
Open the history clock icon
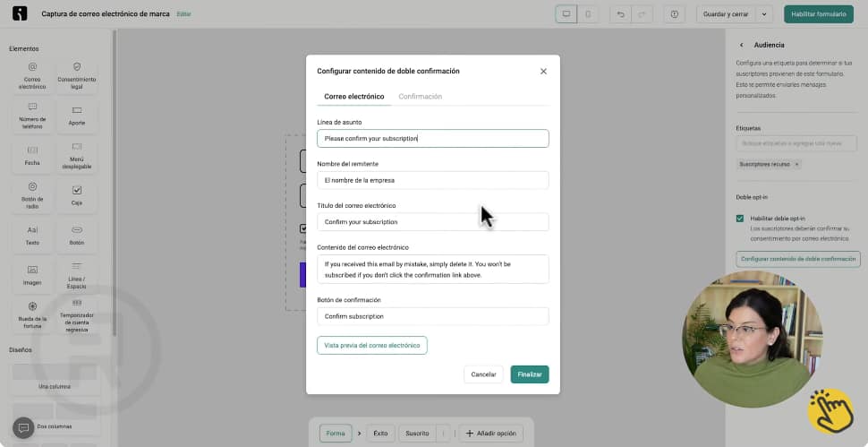coord(674,13)
